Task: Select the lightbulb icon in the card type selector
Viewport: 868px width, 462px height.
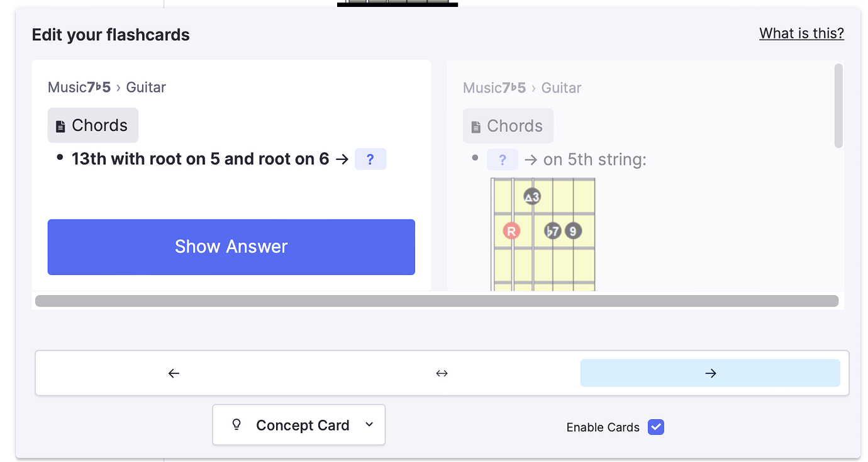Action: [236, 424]
